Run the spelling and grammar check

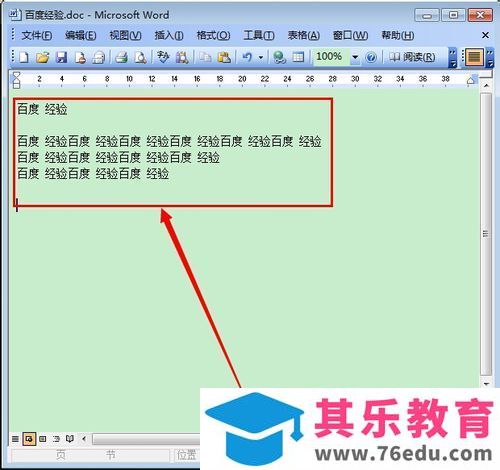163,57
